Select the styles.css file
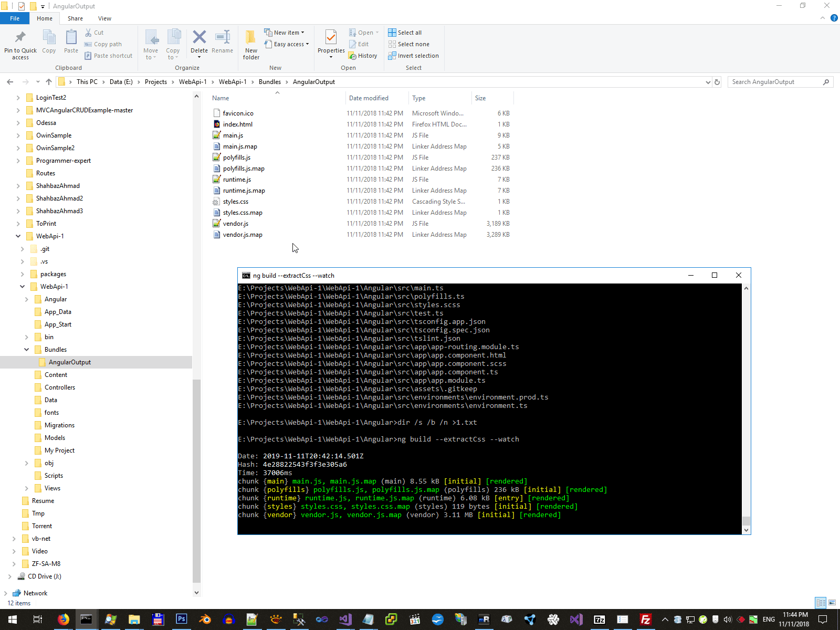This screenshot has width=840, height=630. coord(236,202)
